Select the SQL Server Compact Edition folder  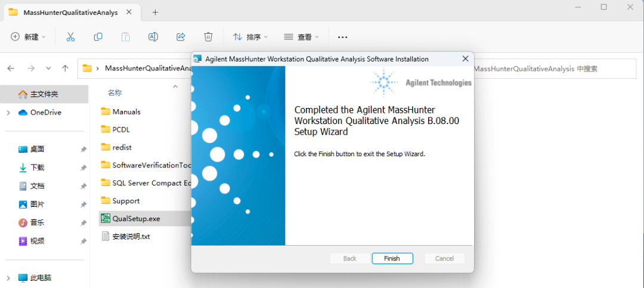pyautogui.click(x=145, y=183)
